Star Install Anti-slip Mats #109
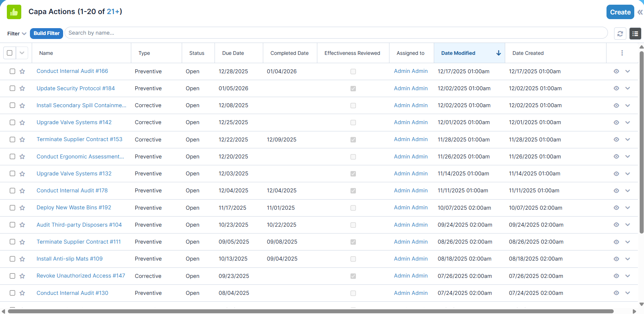644x314 pixels. 22,259
